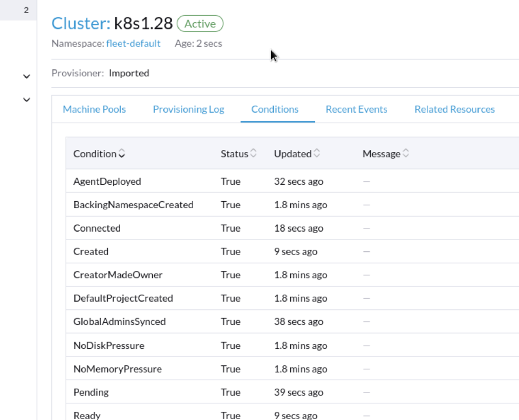Sort by Message column arrows
The image size is (519, 420).
tap(406, 153)
